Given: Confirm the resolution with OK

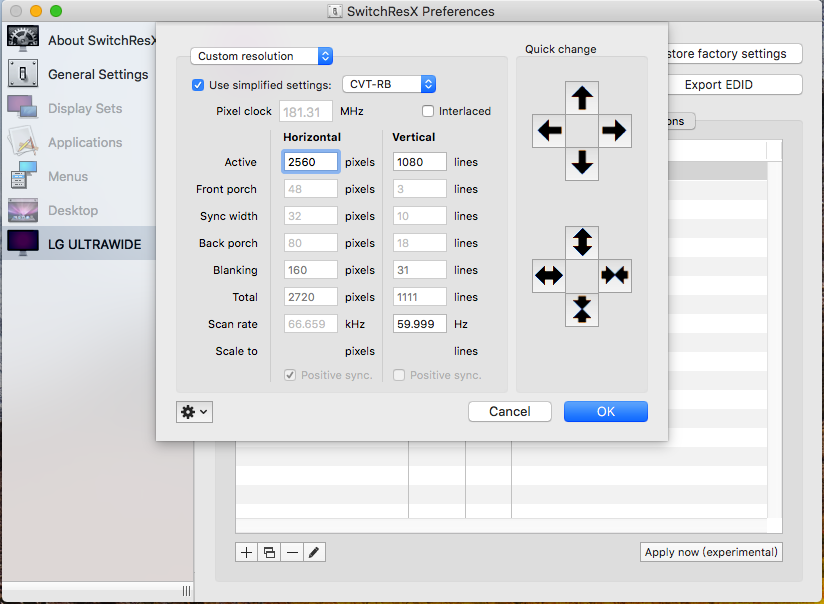Looking at the screenshot, I should 605,411.
